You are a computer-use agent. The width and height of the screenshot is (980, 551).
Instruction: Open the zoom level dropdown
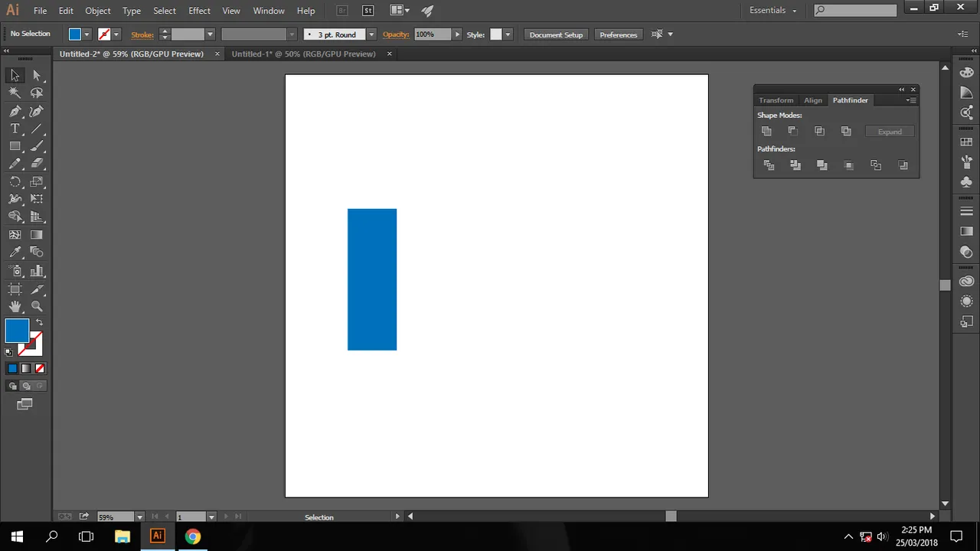139,517
